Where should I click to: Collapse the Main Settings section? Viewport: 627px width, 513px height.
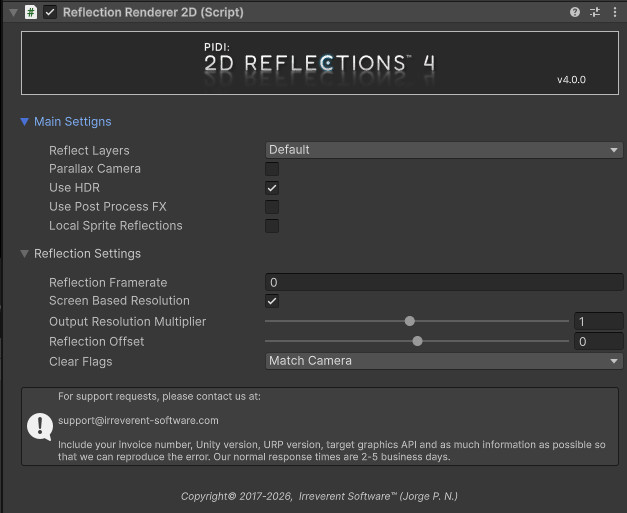point(25,122)
